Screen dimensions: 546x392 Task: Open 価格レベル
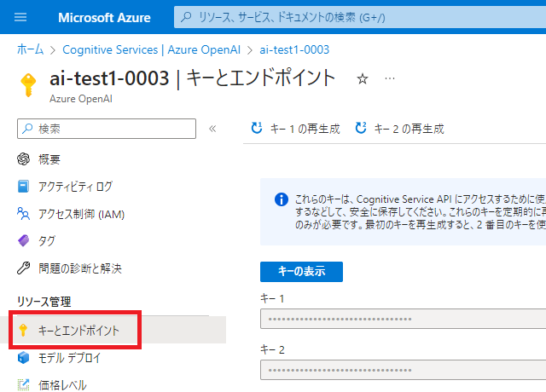click(x=62, y=384)
